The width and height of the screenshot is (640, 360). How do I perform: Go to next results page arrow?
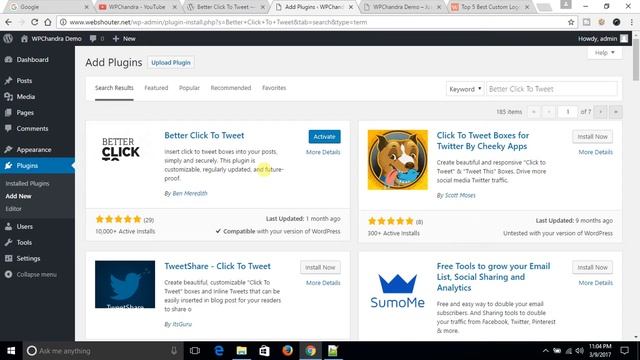click(600, 112)
